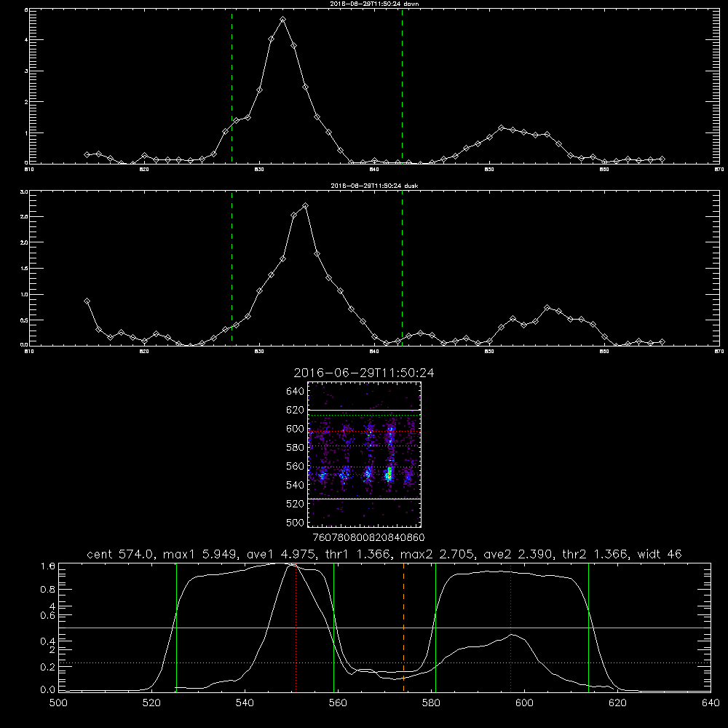Click the highest diamond marker on the dawn curve
The width and height of the screenshot is (728, 728).
coord(282,20)
